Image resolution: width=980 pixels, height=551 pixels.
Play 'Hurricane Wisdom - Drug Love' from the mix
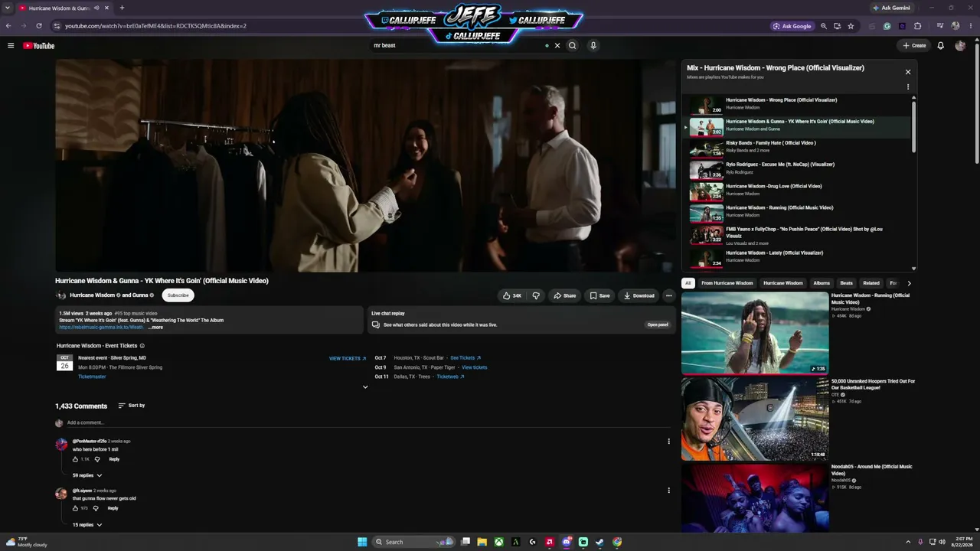(796, 191)
